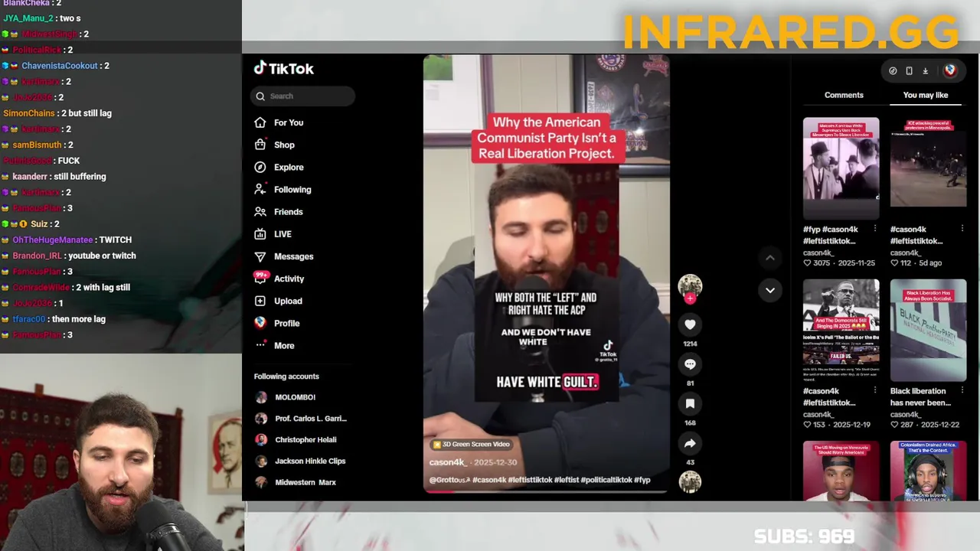Open Midwestern Marx account
This screenshot has width=980, height=551.
tap(296, 483)
